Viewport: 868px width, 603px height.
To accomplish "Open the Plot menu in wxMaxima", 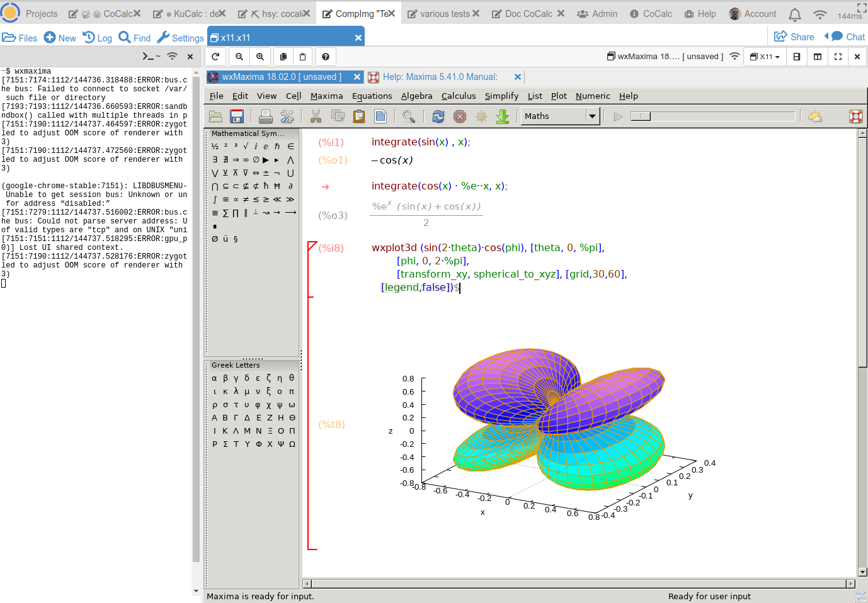I will click(559, 96).
